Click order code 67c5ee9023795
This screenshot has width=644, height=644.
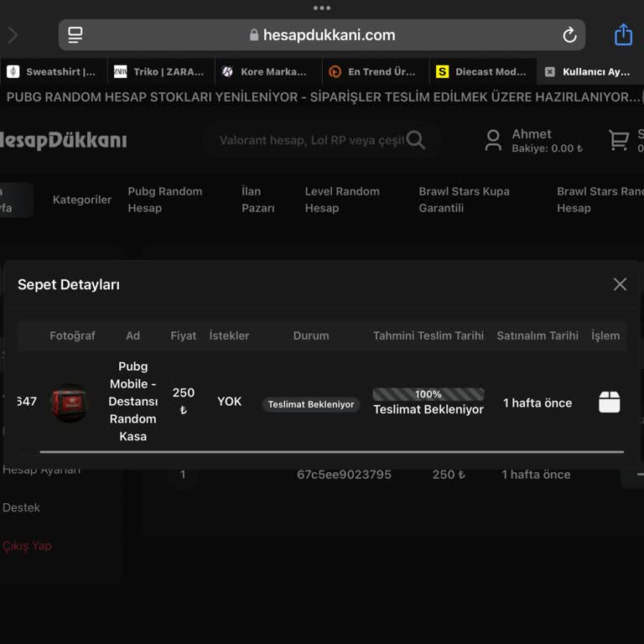point(344,475)
